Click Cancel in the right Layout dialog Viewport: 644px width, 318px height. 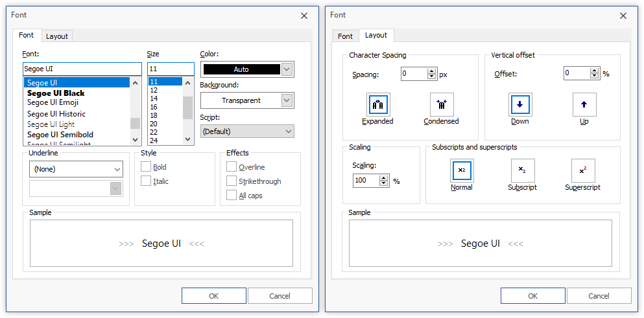pyautogui.click(x=599, y=296)
